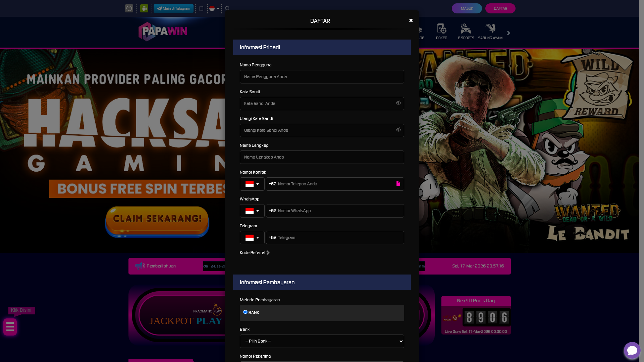Click the Nomor WhatsApp input field

(x=335, y=211)
